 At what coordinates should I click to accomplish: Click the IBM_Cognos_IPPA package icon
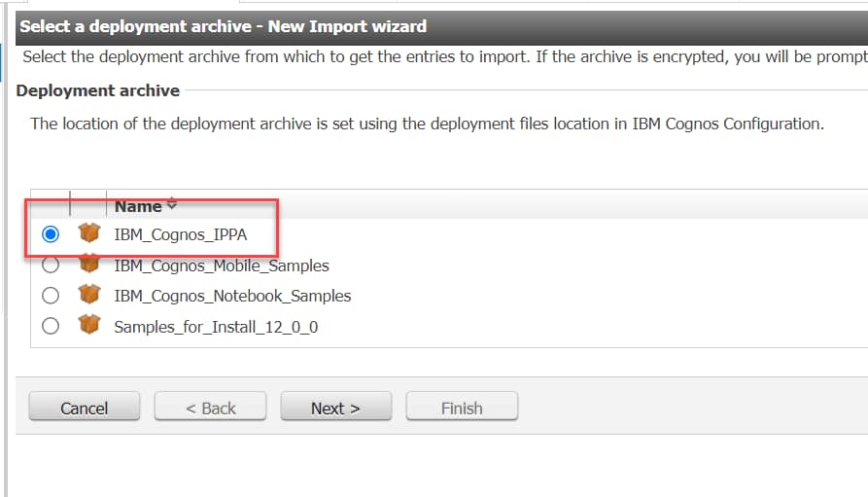89,233
